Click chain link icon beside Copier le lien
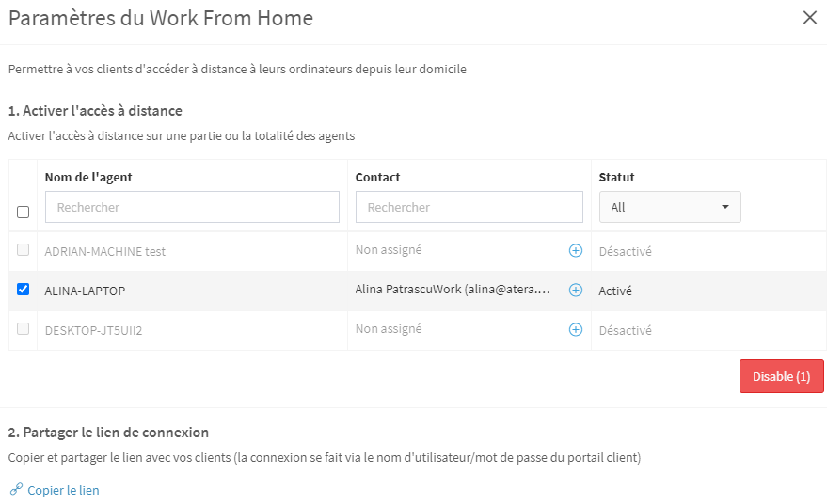The width and height of the screenshot is (827, 504). pos(16,489)
